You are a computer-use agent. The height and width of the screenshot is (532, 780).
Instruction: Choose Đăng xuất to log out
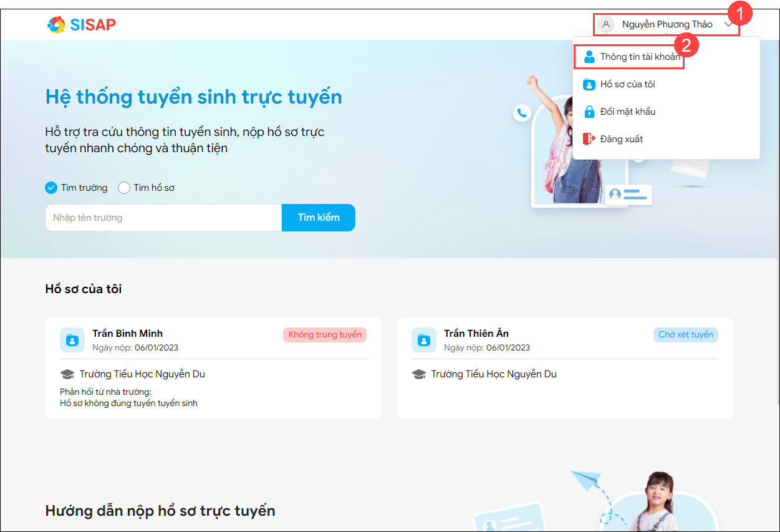pyautogui.click(x=666, y=139)
